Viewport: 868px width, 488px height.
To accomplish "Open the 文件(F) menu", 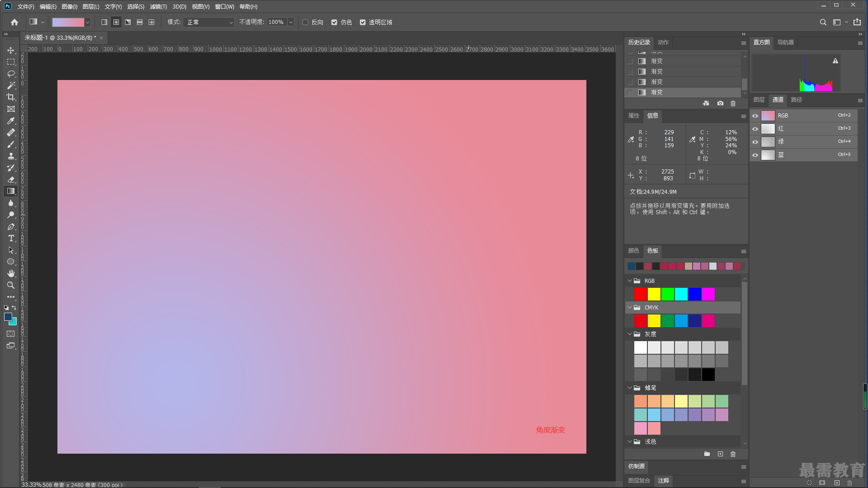I will click(26, 7).
